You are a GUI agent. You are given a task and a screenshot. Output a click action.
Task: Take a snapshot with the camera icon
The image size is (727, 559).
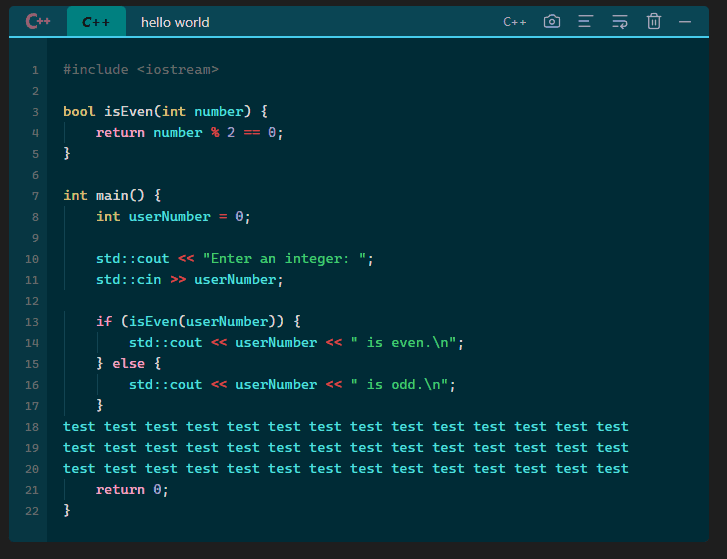552,21
